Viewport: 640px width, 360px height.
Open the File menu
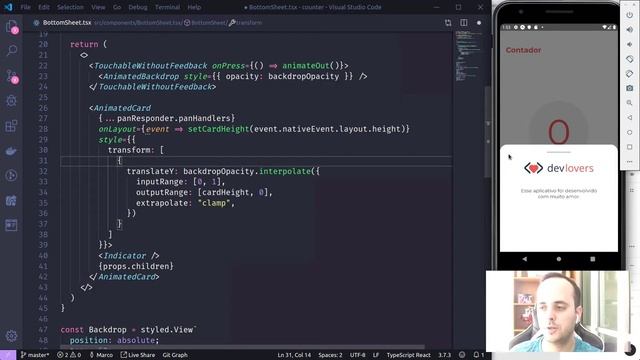tap(25, 7)
